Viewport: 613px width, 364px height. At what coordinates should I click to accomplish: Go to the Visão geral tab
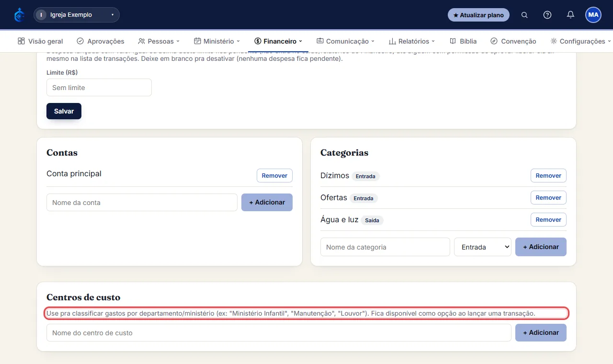click(x=40, y=41)
